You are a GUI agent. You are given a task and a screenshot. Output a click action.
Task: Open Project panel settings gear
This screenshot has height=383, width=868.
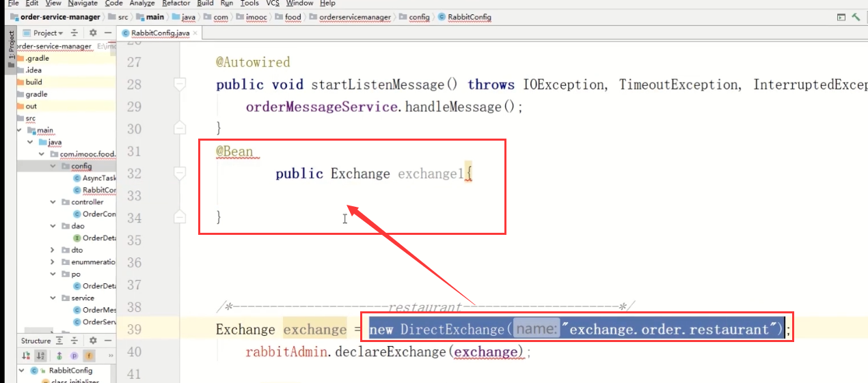pos(93,33)
